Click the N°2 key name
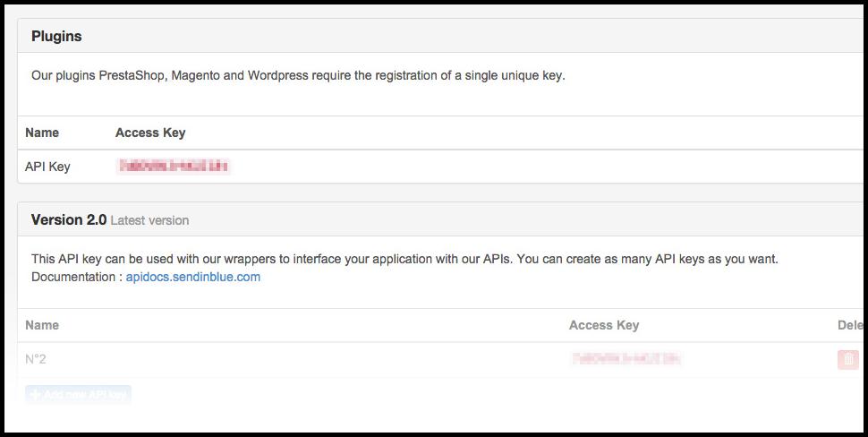 (x=36, y=359)
